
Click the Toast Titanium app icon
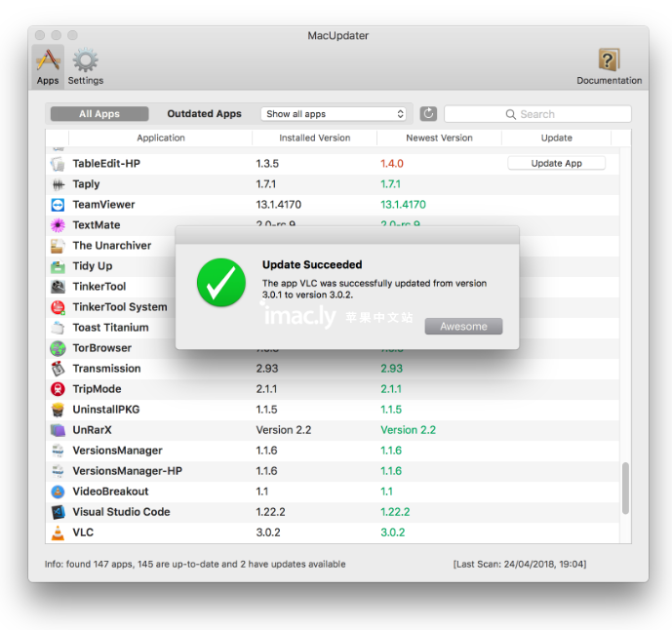pyautogui.click(x=58, y=328)
